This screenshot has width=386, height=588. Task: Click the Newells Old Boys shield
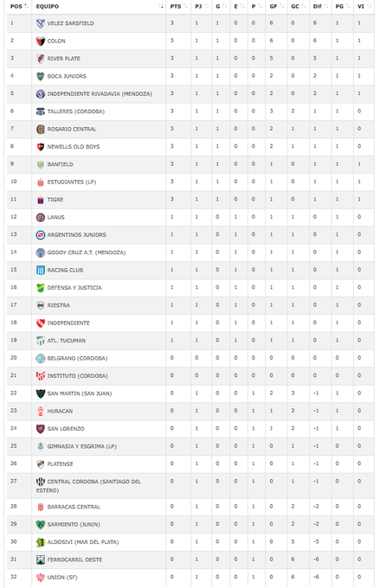coord(40,147)
